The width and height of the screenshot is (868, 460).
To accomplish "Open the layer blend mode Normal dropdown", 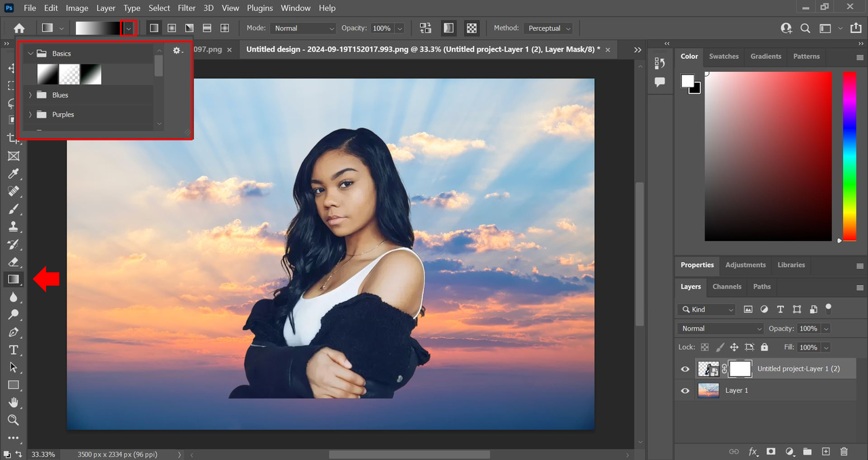I will 720,329.
